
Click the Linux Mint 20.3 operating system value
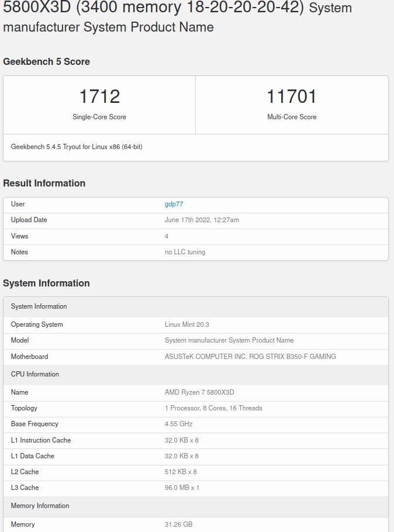point(187,324)
